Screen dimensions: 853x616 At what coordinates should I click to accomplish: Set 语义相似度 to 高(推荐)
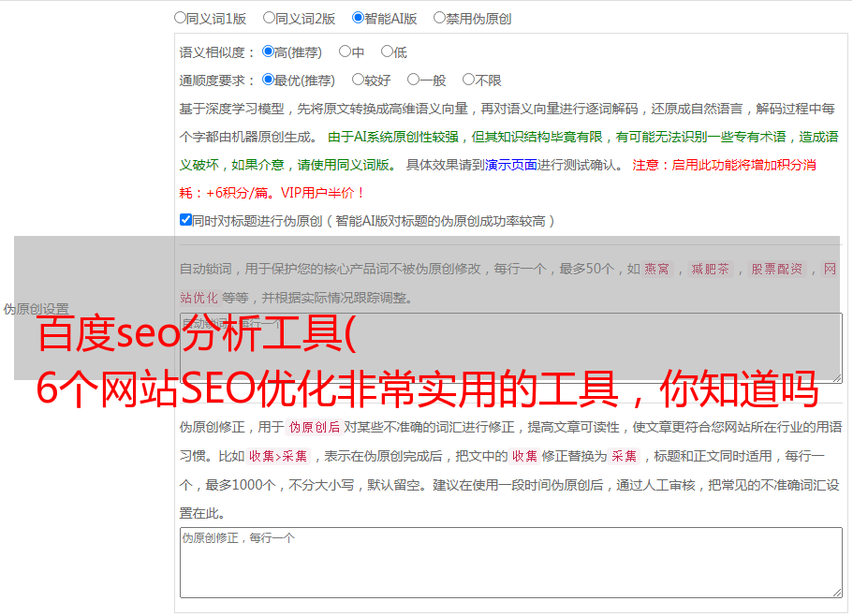[x=268, y=52]
